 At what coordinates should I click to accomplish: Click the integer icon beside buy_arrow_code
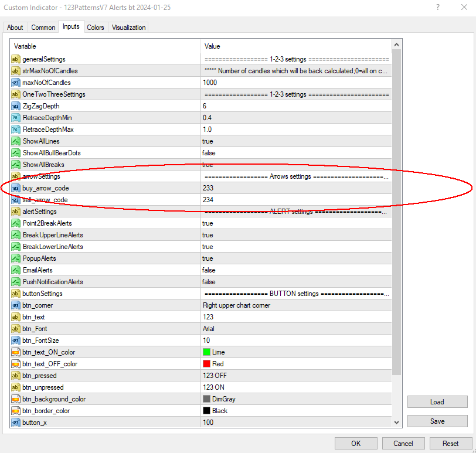point(15,188)
